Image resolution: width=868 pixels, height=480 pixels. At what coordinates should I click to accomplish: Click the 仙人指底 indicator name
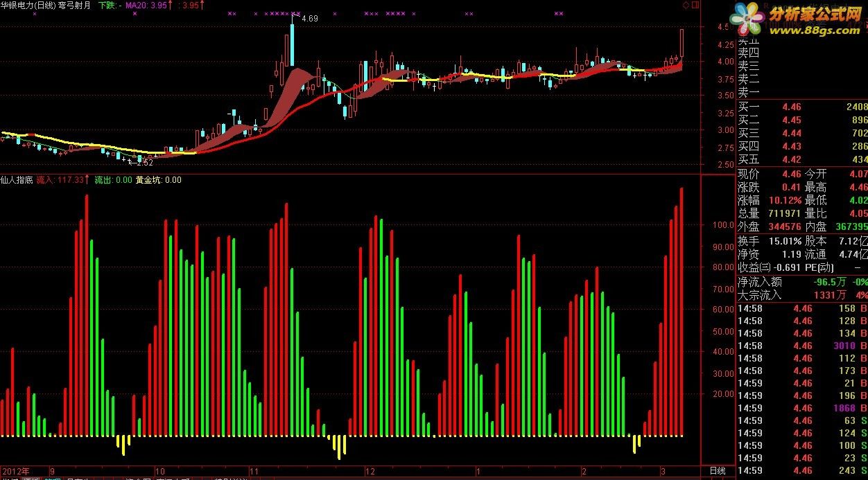pos(17,180)
